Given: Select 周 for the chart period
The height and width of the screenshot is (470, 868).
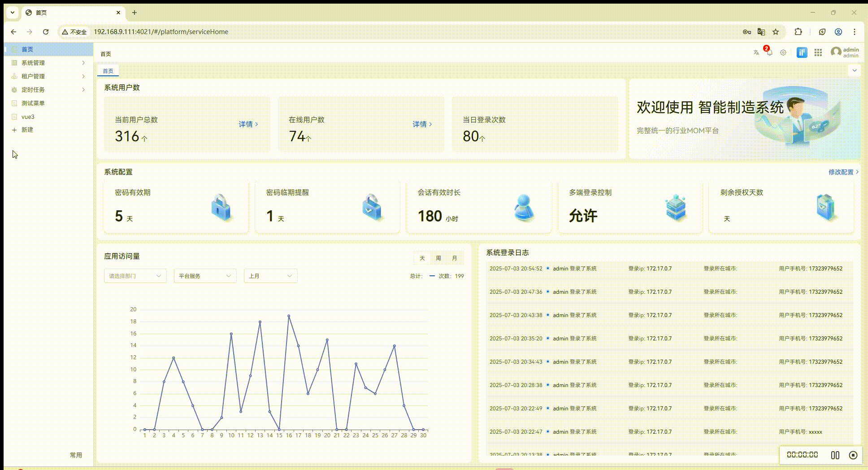Looking at the screenshot, I should (x=438, y=258).
